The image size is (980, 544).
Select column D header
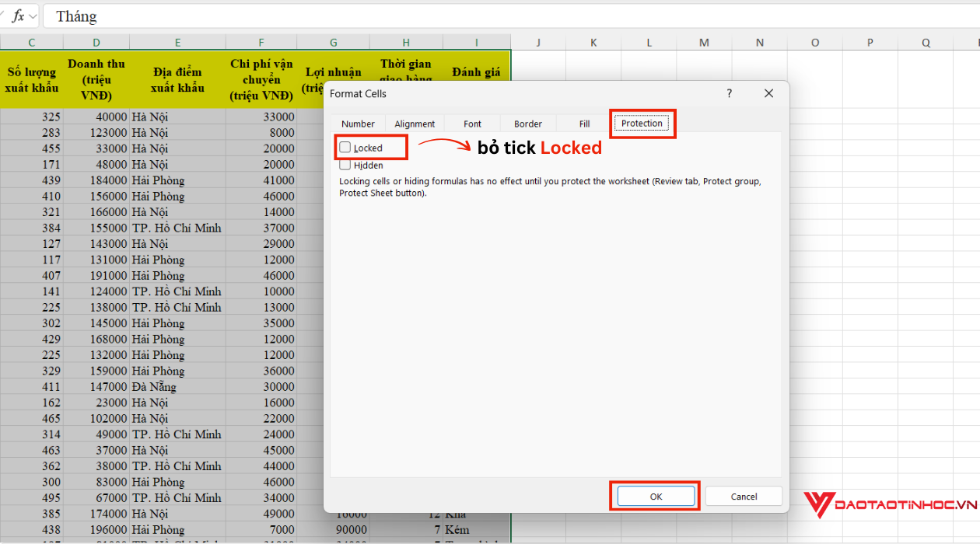96,43
